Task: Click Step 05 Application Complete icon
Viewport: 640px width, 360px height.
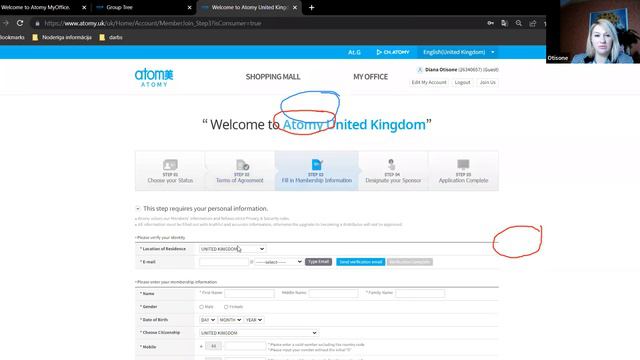Action: (463, 164)
